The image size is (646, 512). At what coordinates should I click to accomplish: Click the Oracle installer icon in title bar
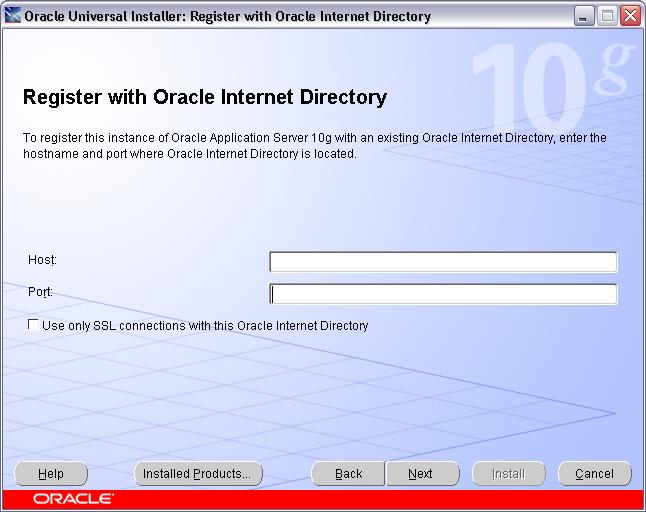coord(13,16)
